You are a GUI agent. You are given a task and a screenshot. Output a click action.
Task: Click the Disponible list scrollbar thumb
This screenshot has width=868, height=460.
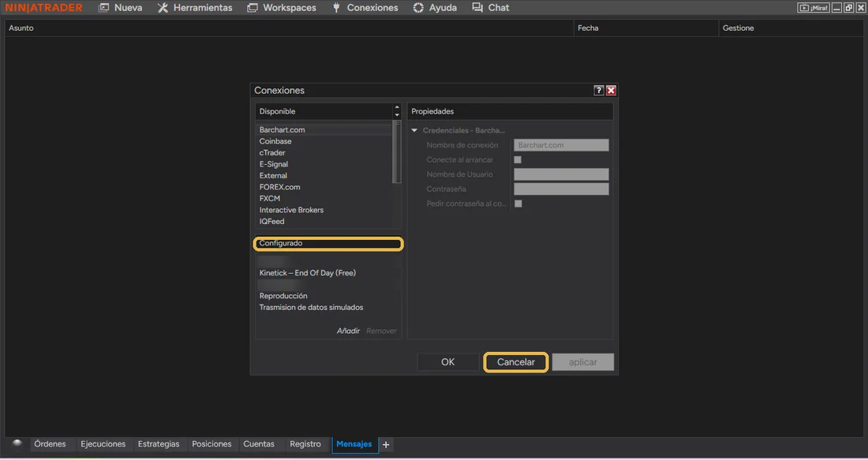[396, 152]
